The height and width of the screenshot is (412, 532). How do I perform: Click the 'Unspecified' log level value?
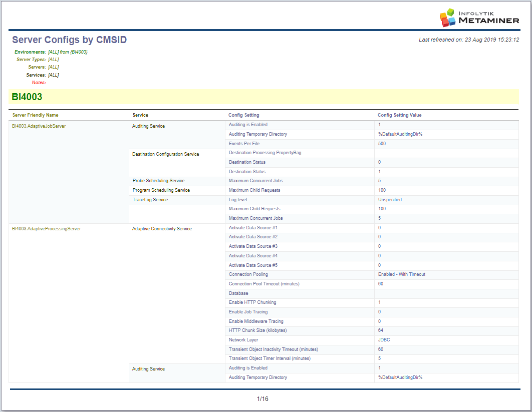[x=390, y=200]
